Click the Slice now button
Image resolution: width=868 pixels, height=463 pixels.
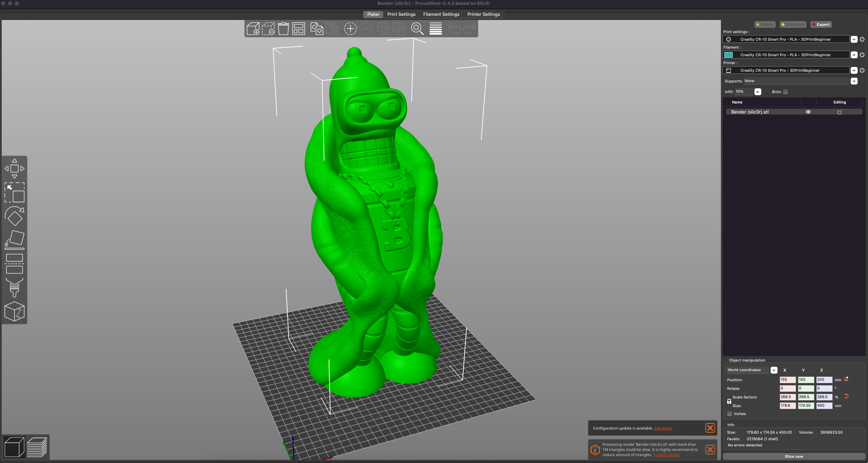pyautogui.click(x=794, y=456)
